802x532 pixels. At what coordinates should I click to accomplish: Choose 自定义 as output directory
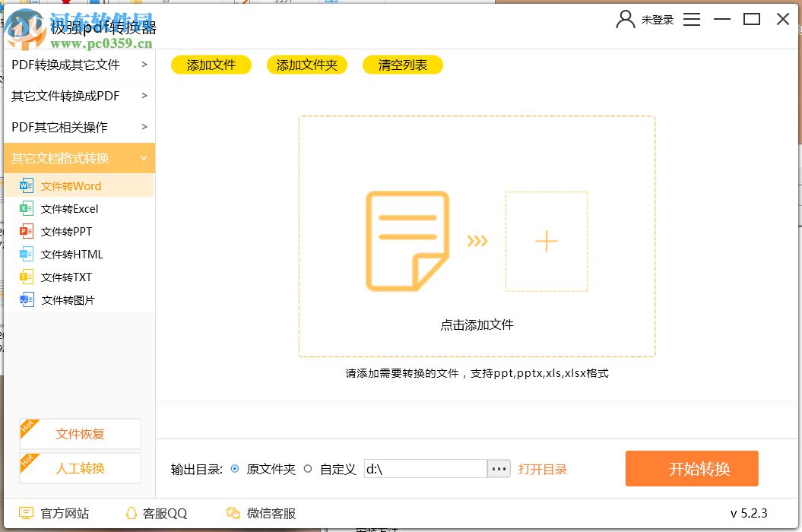[x=309, y=469]
